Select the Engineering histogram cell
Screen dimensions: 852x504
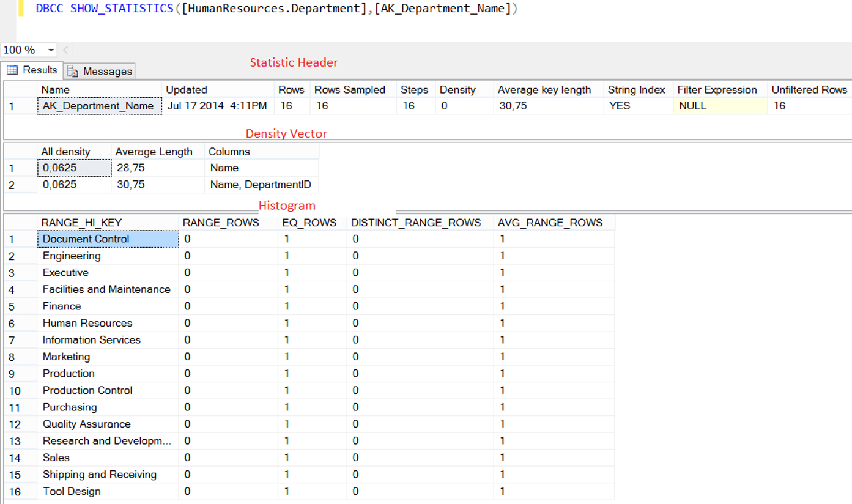pyautogui.click(x=108, y=256)
